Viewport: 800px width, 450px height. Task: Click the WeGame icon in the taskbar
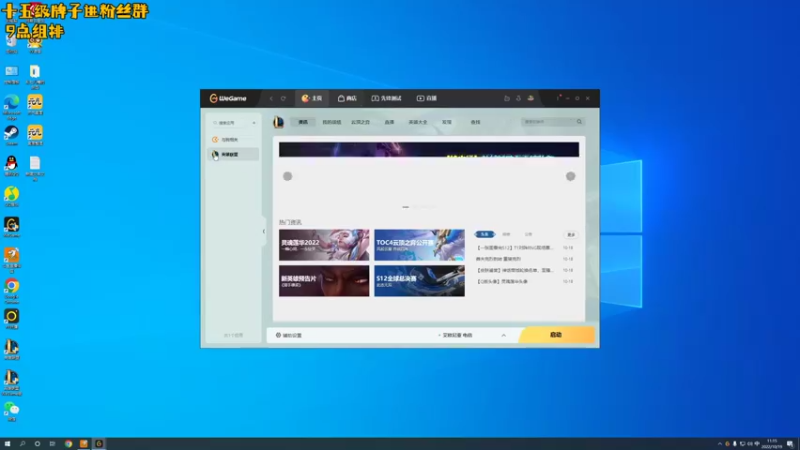point(99,444)
